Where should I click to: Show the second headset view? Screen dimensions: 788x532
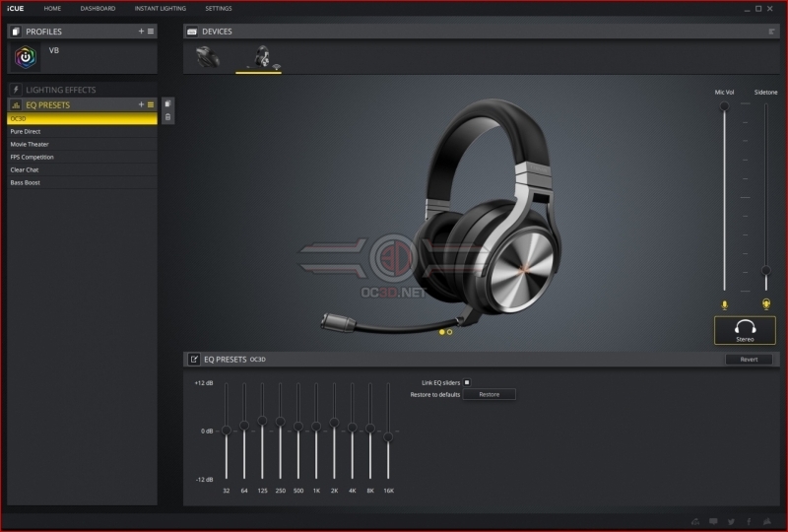point(449,332)
